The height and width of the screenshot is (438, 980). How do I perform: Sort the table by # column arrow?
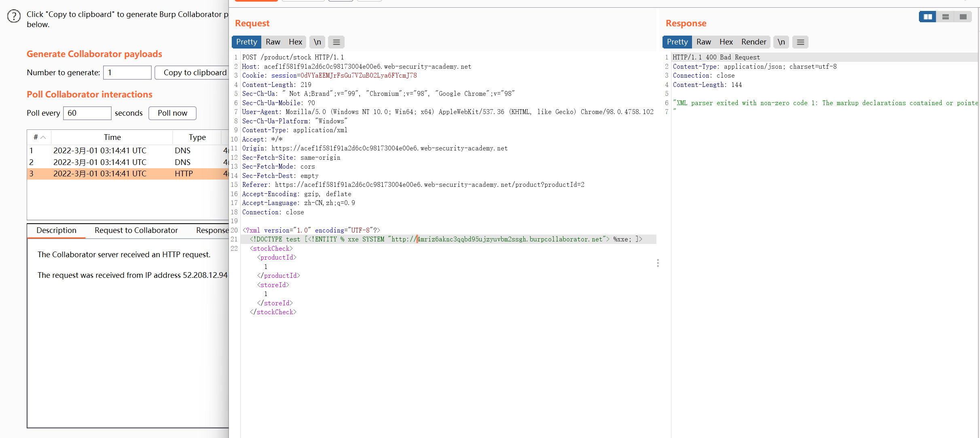(43, 138)
